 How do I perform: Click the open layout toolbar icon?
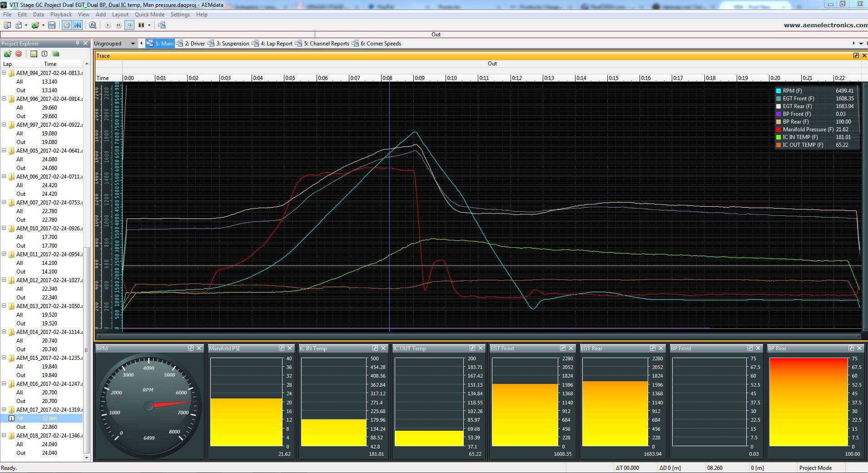pyautogui.click(x=19, y=25)
